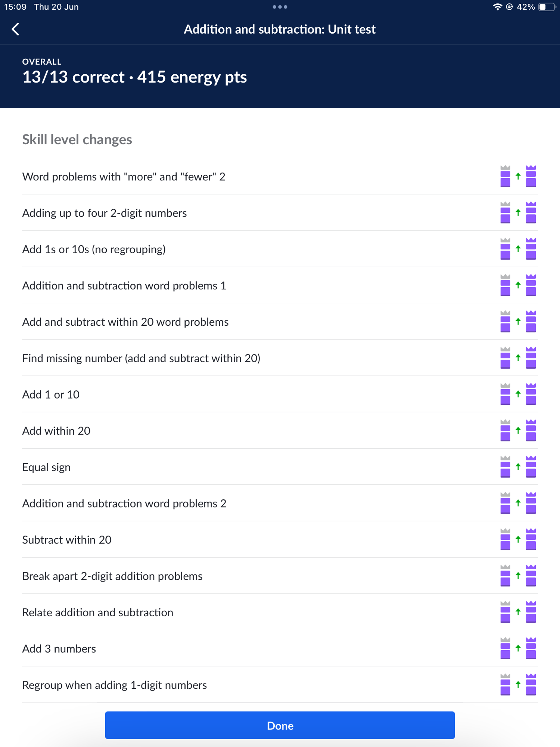Select Add 1s or 10s (no regrouping)
Image resolution: width=560 pixels, height=747 pixels.
click(94, 249)
